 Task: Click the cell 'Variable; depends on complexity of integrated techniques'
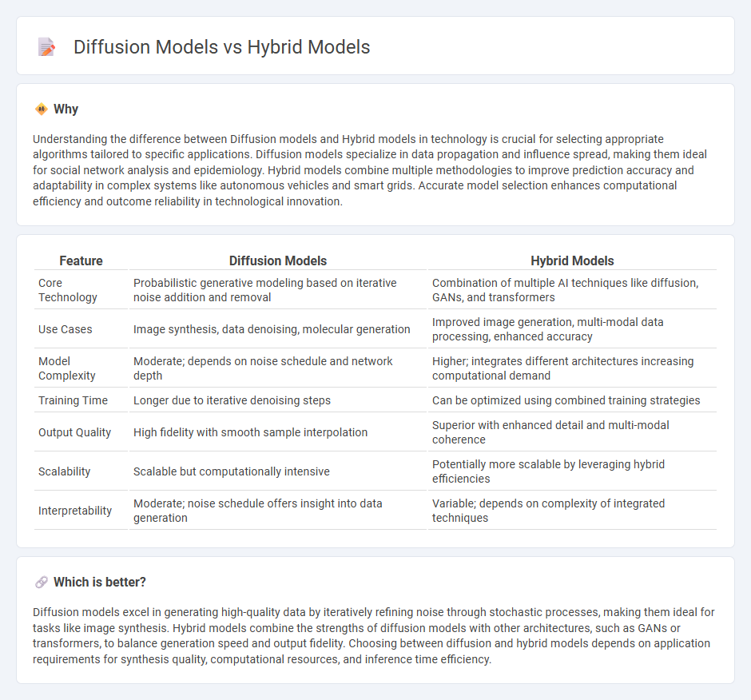pos(572,511)
